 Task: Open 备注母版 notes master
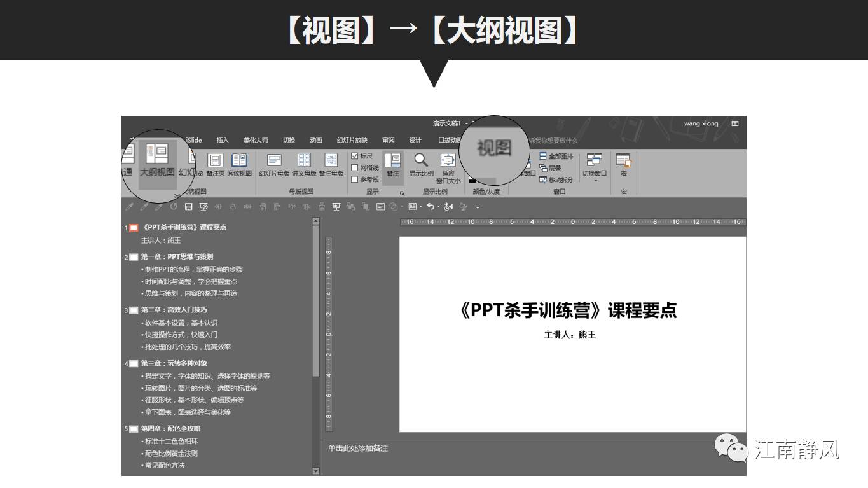click(x=331, y=165)
